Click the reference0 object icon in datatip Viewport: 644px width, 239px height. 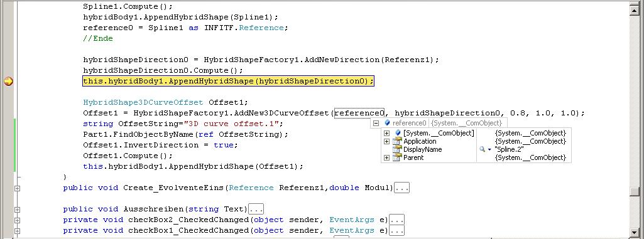[387, 123]
